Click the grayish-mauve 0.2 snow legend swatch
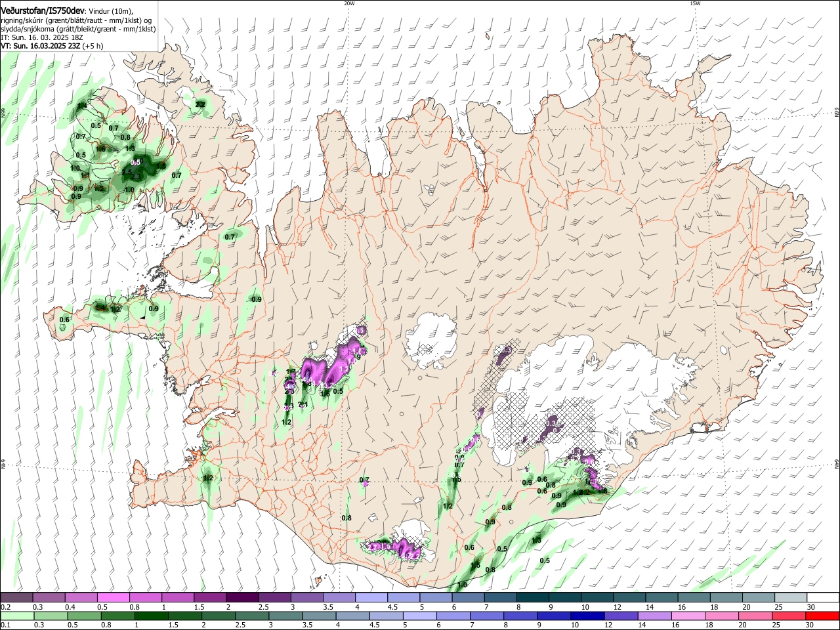Screen dimensions: 840x630 (16, 597)
